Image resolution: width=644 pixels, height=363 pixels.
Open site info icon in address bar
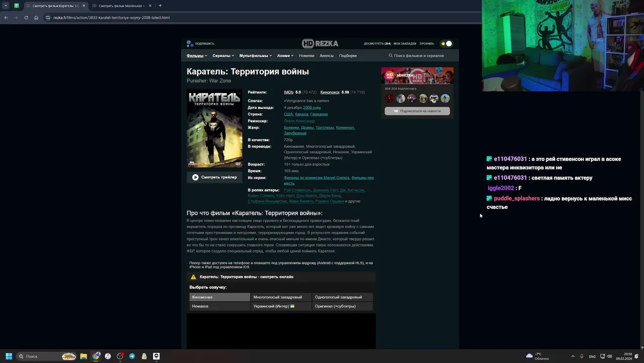click(48, 18)
